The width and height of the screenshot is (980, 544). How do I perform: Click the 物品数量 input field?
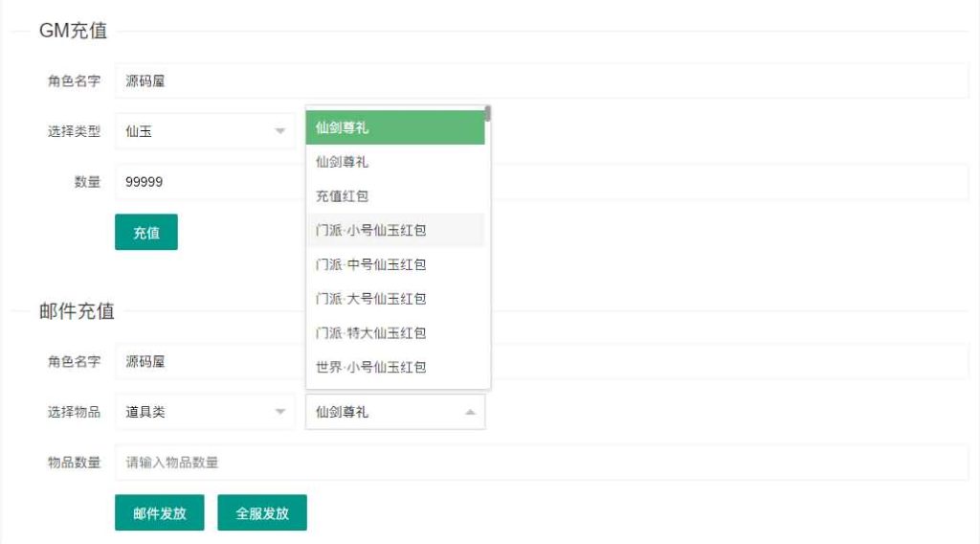(x=541, y=463)
